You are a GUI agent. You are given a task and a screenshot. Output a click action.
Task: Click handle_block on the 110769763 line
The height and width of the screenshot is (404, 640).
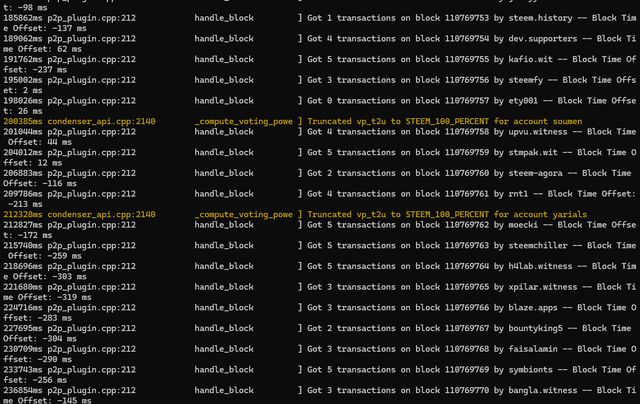(224, 246)
